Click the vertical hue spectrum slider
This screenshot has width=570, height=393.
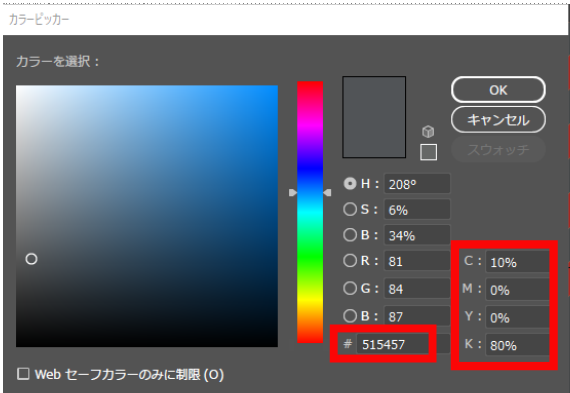coord(310,212)
